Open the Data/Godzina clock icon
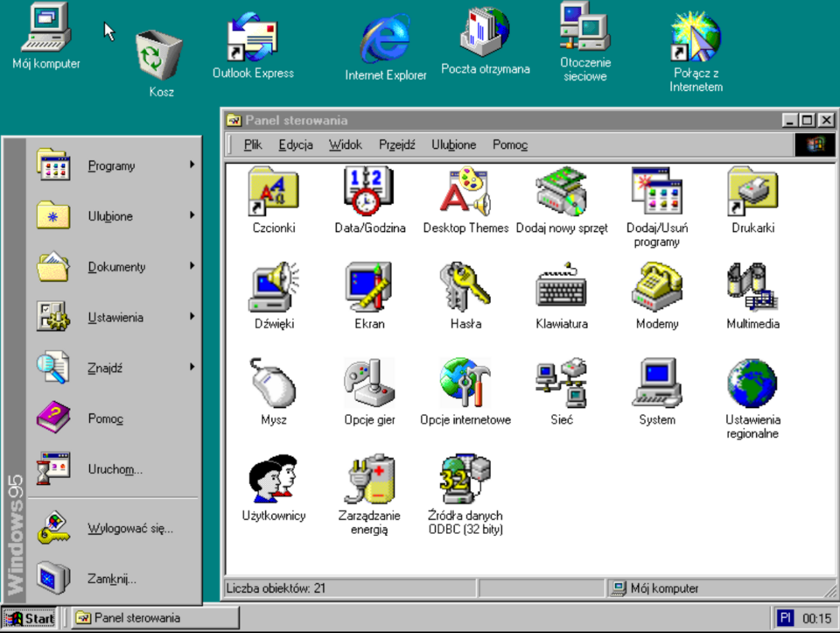 (369, 191)
